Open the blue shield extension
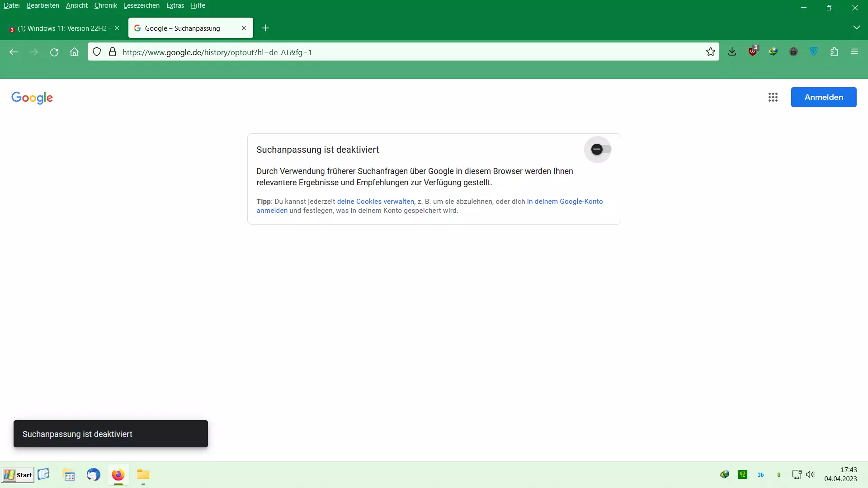This screenshot has height=488, width=868. pyautogui.click(x=814, y=52)
